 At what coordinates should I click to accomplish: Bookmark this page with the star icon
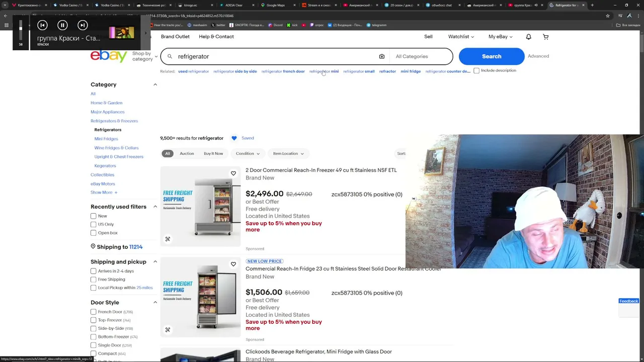click(x=608, y=16)
